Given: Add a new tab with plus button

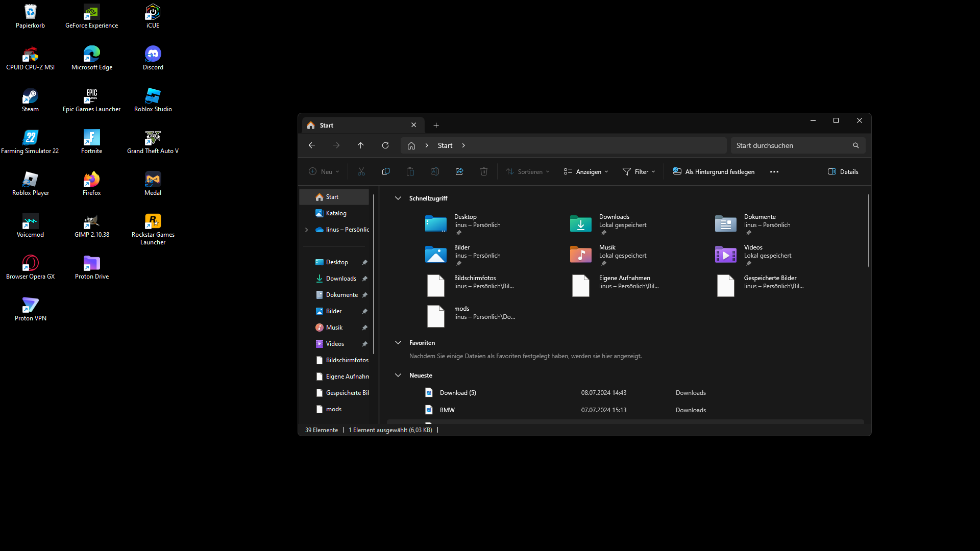Looking at the screenshot, I should point(436,125).
